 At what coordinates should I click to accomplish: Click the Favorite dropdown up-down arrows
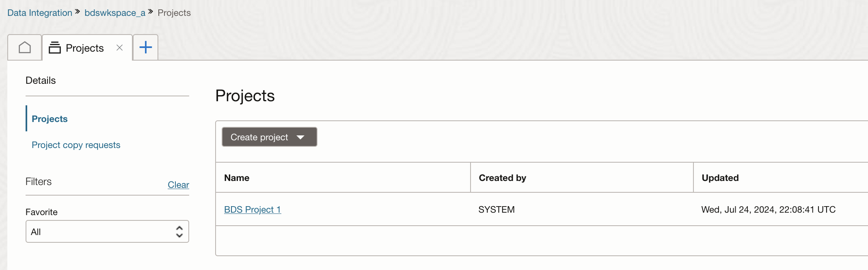click(179, 231)
